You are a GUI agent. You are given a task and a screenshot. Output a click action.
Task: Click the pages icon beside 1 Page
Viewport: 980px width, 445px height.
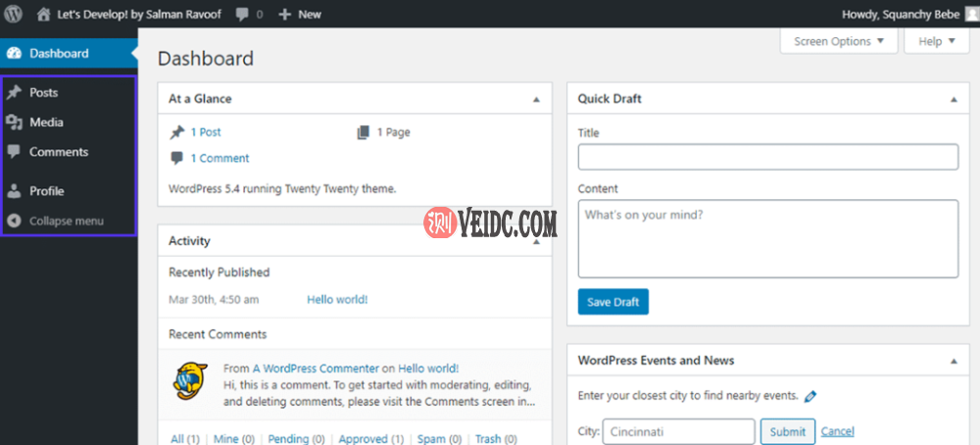pos(364,132)
